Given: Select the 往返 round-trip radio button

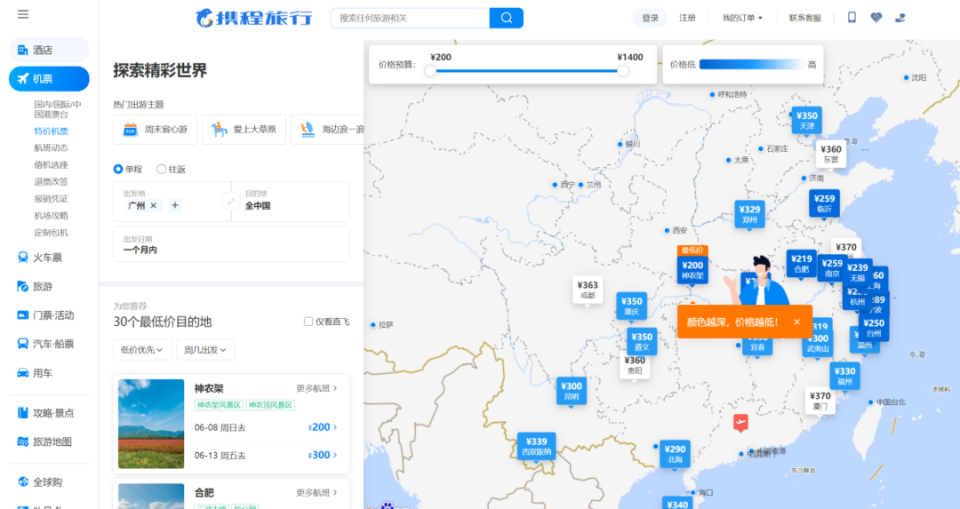Looking at the screenshot, I should coord(161,169).
